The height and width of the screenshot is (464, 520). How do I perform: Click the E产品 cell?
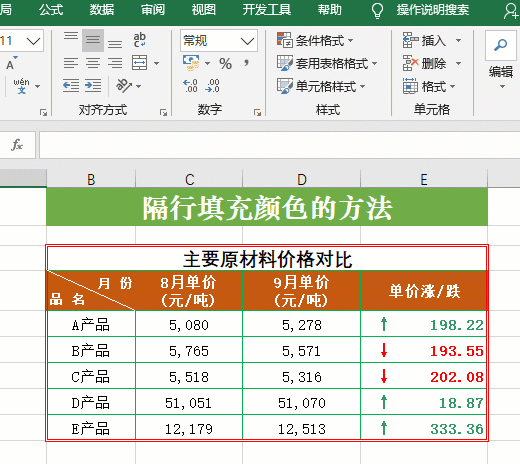point(91,428)
